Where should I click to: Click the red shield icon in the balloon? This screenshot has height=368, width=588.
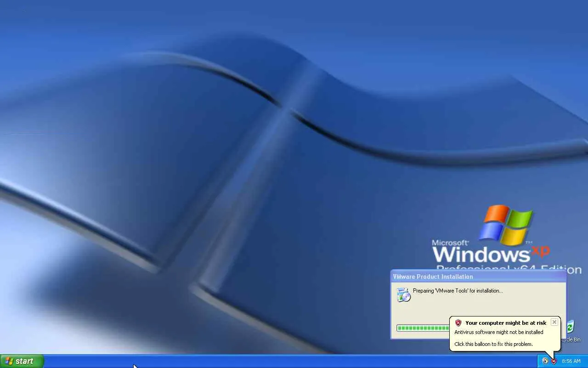(458, 323)
